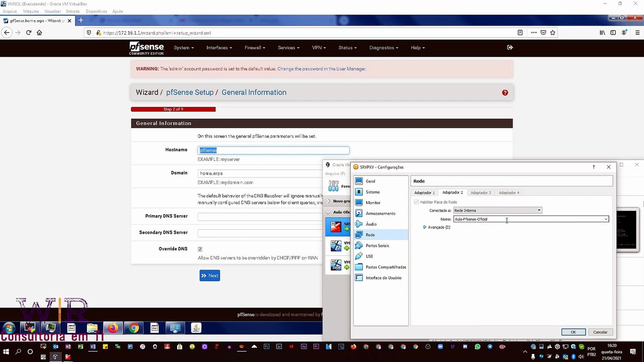Viewport: 644px width, 362px height.
Task: Click the Hostname input field
Action: [x=273, y=150]
